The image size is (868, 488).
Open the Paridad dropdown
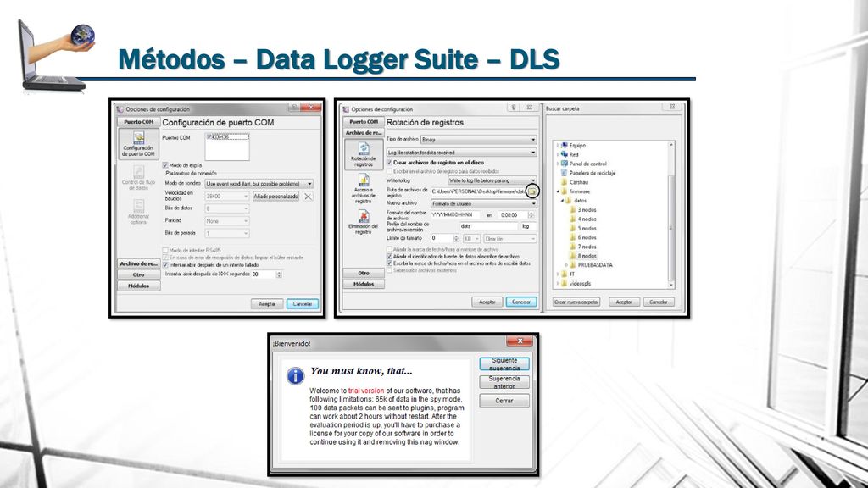click(227, 221)
